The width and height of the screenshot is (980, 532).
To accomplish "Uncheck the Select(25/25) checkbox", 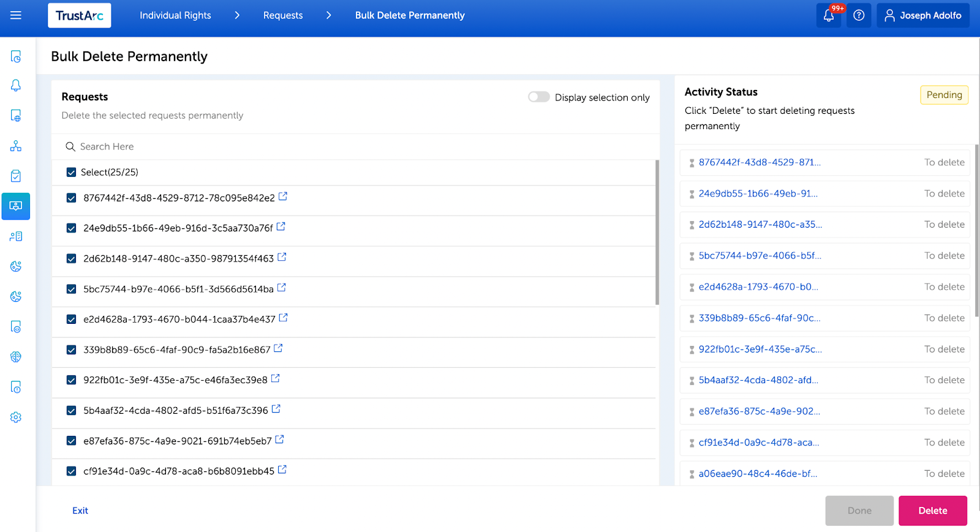I will coord(71,173).
